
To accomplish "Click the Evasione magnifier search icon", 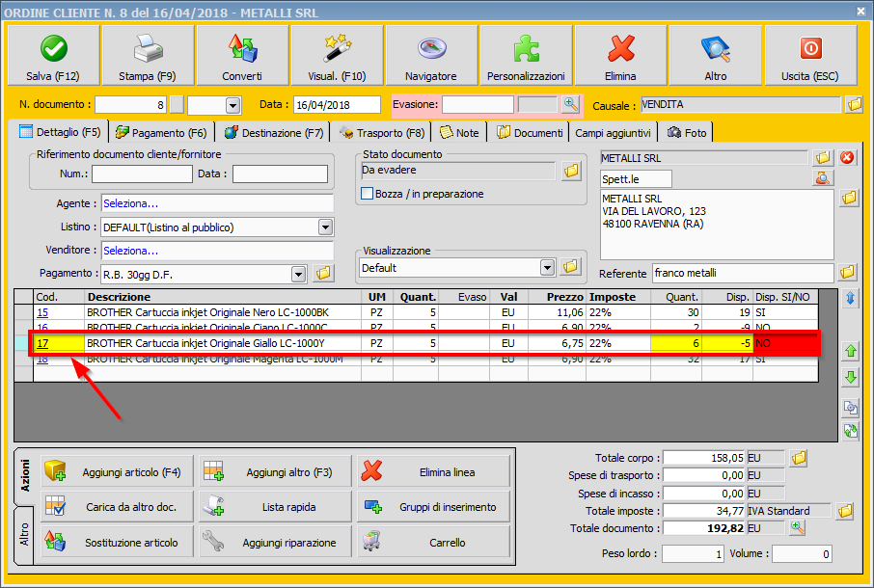I will pyautogui.click(x=570, y=104).
